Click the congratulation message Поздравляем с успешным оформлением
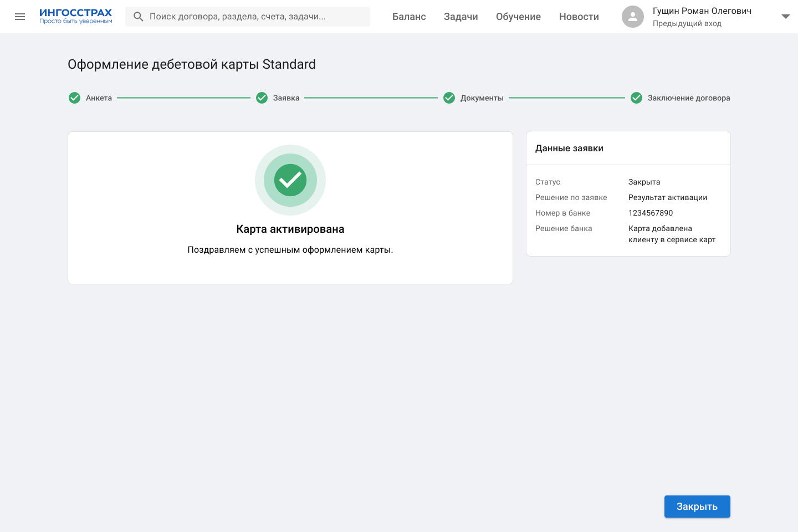Screen dimensions: 798x532 click(290, 250)
